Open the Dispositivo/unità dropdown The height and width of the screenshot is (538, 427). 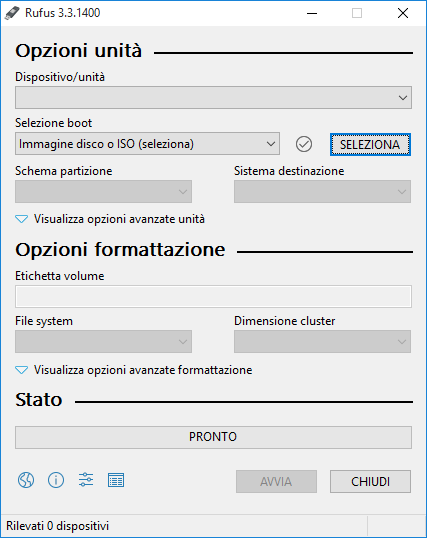click(213, 98)
